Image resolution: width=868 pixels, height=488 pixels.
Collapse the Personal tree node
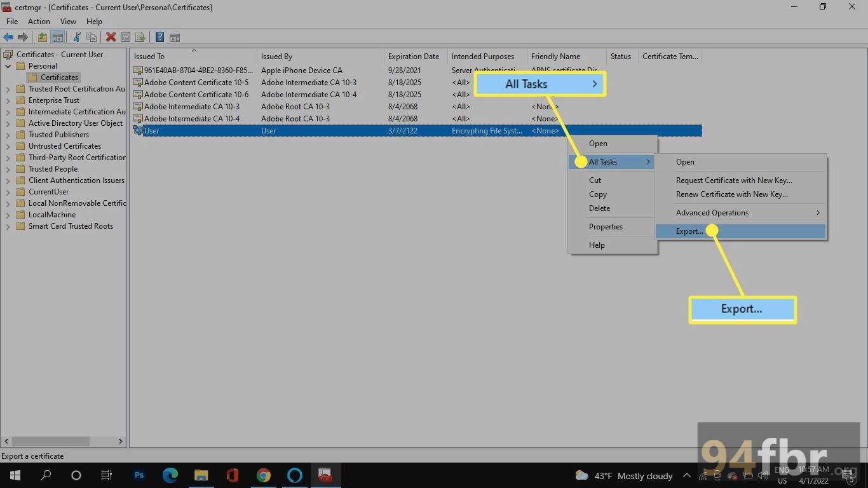[x=8, y=66]
